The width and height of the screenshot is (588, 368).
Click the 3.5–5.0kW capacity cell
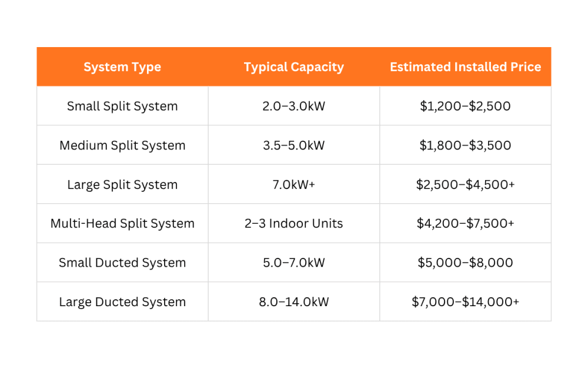tap(293, 145)
